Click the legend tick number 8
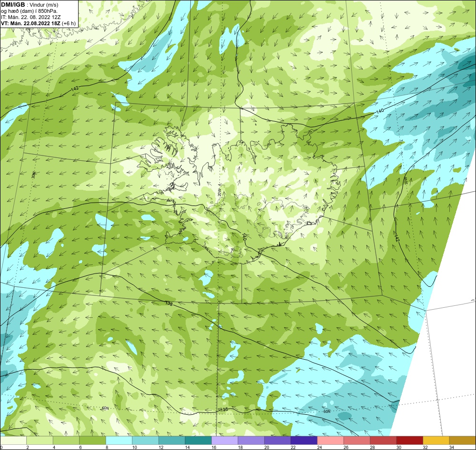The height and width of the screenshot is (450, 476). 107,447
